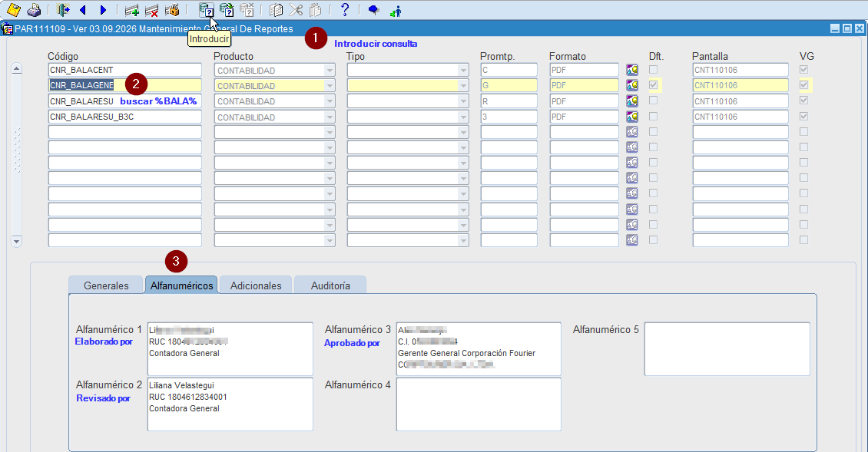868x452 pixels.
Task: Open Producto dropdown for CNR_BALACENT row
Action: click(x=330, y=71)
